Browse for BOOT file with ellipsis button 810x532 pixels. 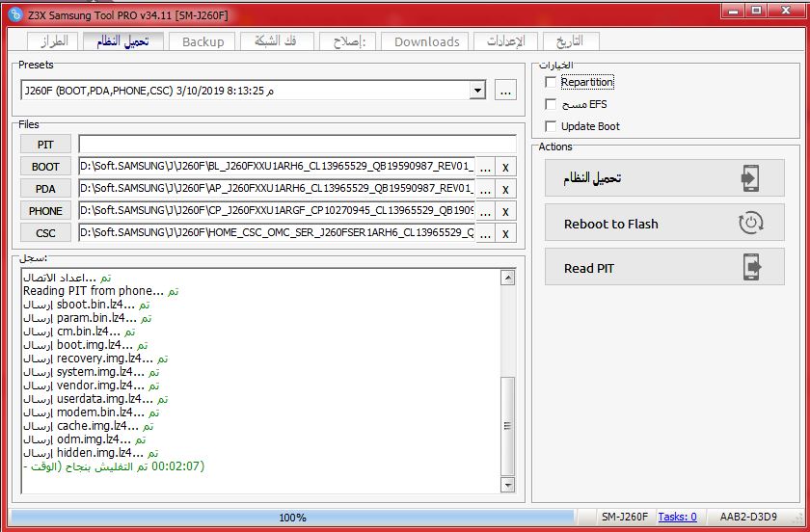pyautogui.click(x=485, y=168)
